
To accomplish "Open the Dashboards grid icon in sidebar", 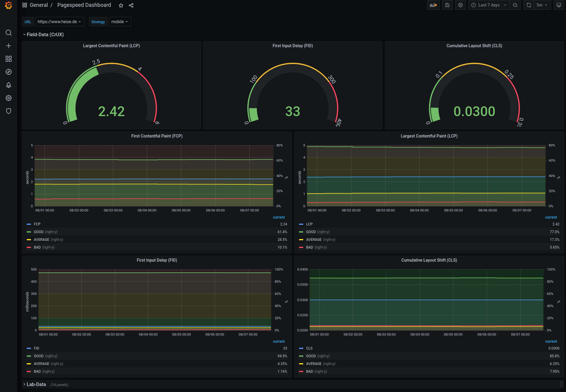I will click(x=9, y=59).
